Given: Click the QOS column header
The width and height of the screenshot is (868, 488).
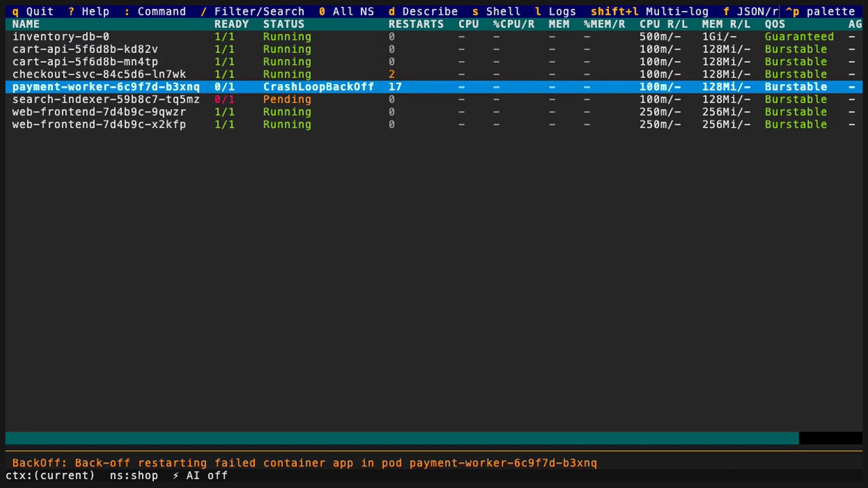Looking at the screenshot, I should [775, 24].
